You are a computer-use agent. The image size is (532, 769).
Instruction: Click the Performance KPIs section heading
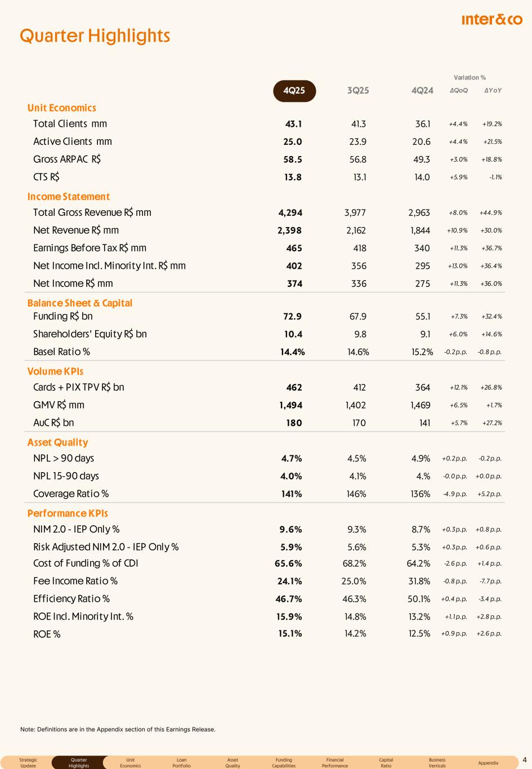point(68,513)
